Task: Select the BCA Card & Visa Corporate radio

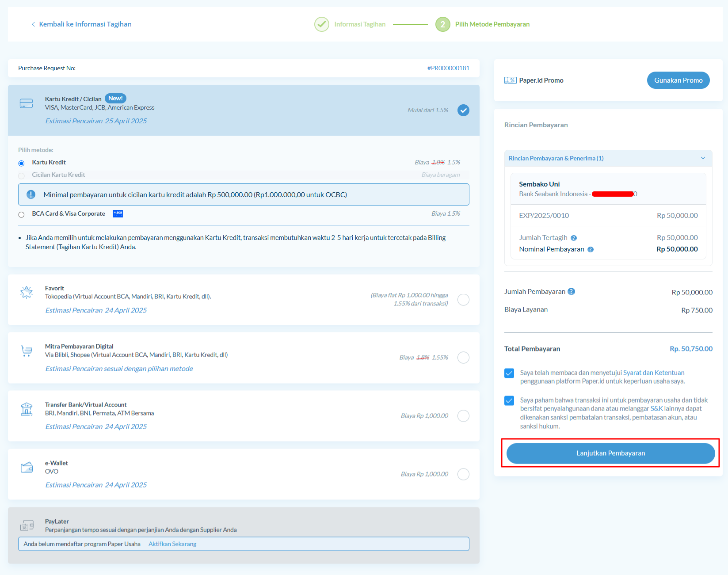Action: (x=21, y=214)
